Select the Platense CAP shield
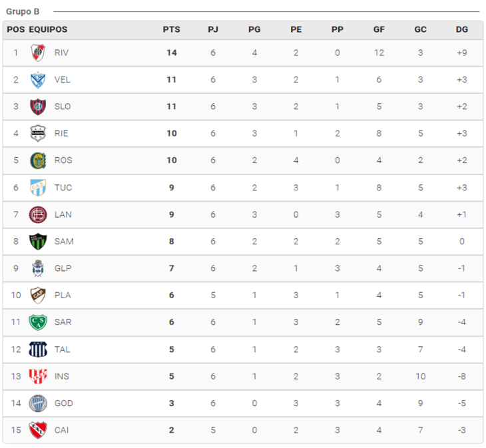Screen dimensions: 486x448 [x=38, y=296]
